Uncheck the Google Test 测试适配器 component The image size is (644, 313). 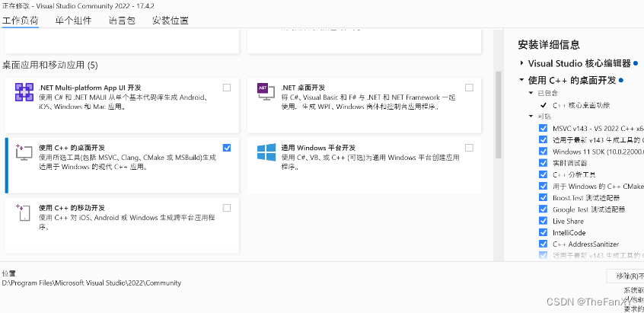pos(543,209)
